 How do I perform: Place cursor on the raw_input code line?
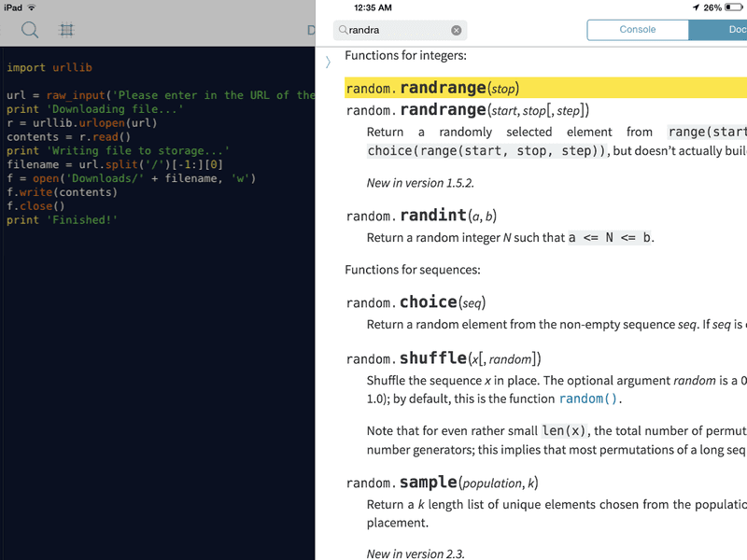[161, 95]
